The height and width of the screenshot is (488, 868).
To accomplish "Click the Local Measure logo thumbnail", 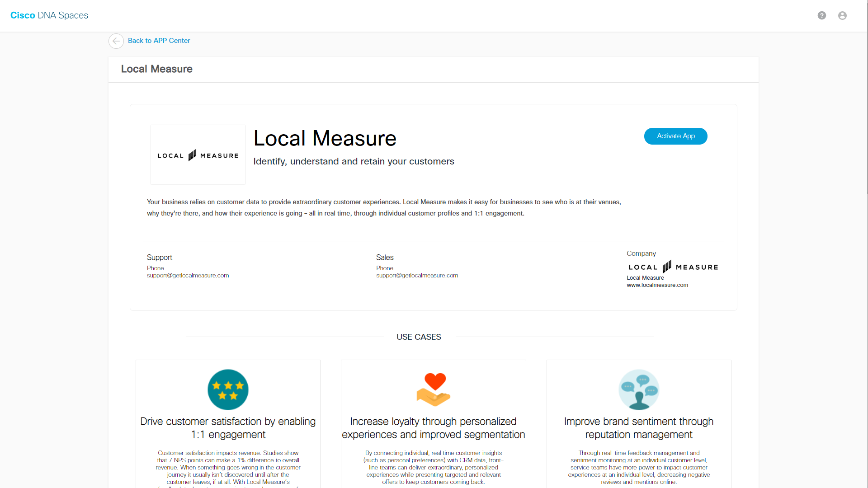I will 198,155.
